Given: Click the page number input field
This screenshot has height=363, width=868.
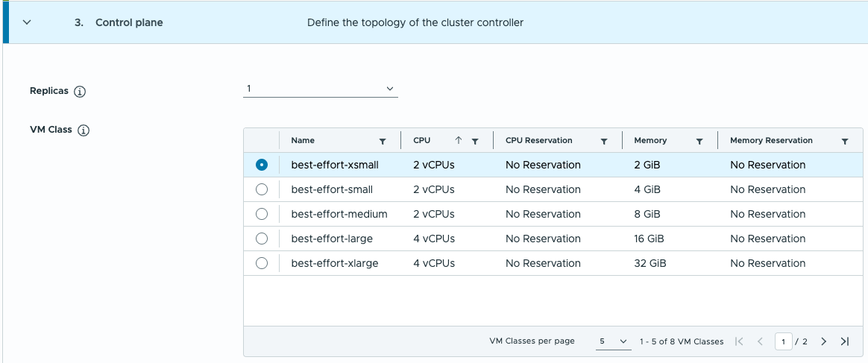Looking at the screenshot, I should 783,341.
